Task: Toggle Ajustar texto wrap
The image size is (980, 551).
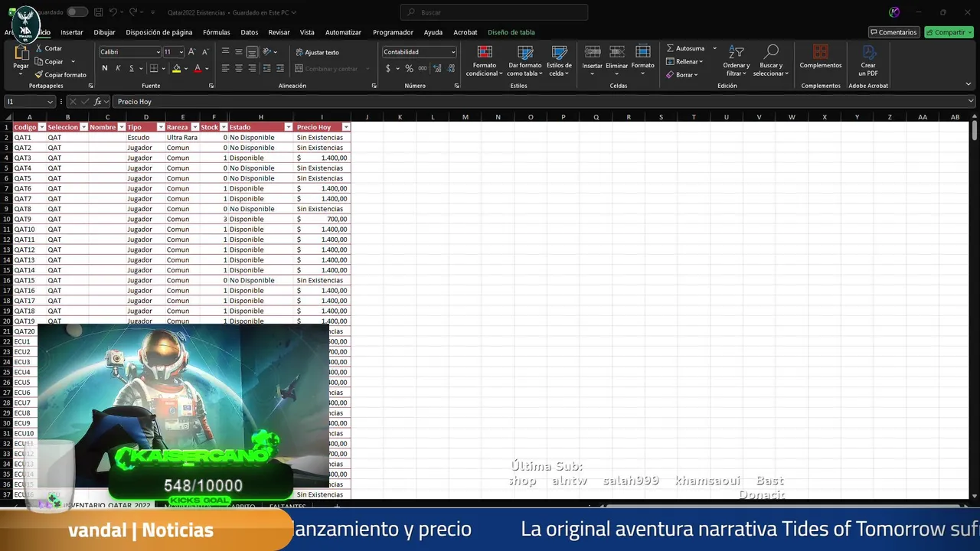Action: click(x=317, y=52)
